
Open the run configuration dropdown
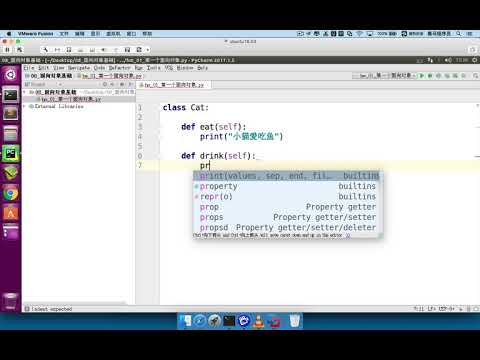tap(384, 76)
